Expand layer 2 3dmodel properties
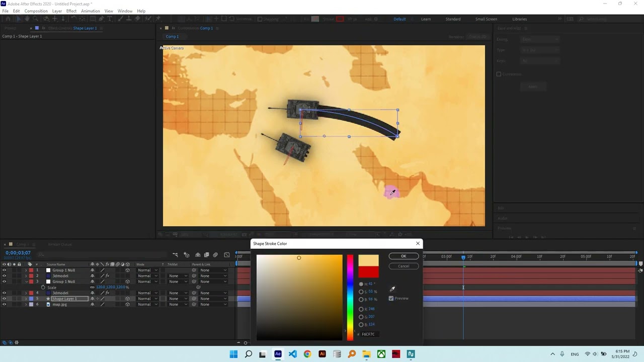 (x=26, y=276)
